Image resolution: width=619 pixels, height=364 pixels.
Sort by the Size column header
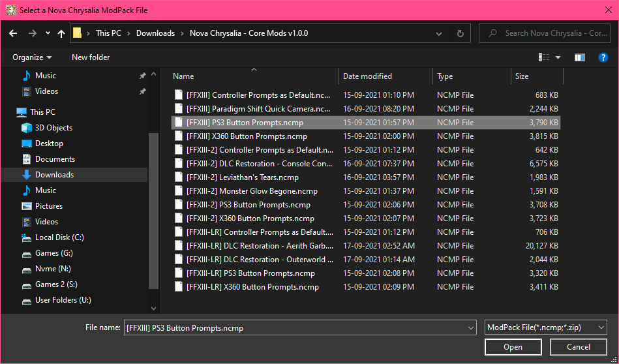pyautogui.click(x=537, y=76)
